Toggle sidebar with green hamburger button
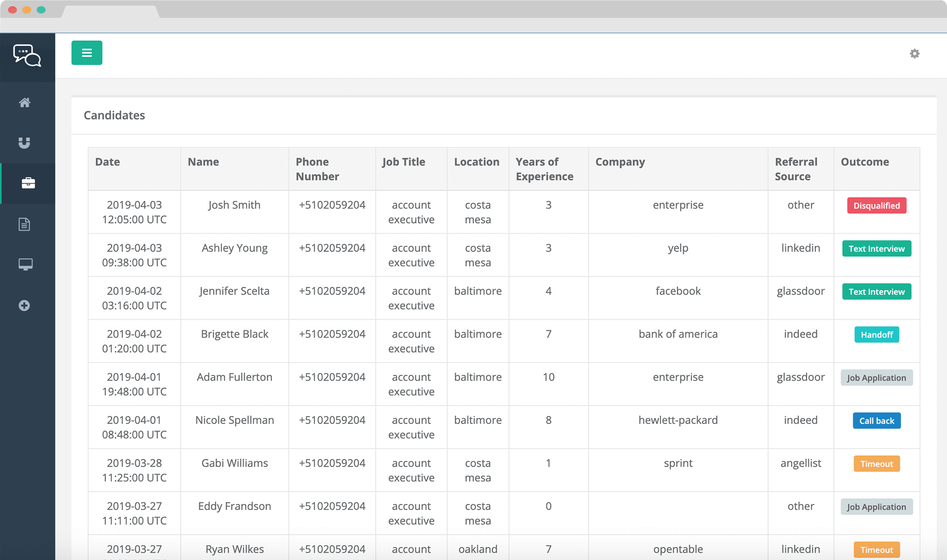 point(87,53)
